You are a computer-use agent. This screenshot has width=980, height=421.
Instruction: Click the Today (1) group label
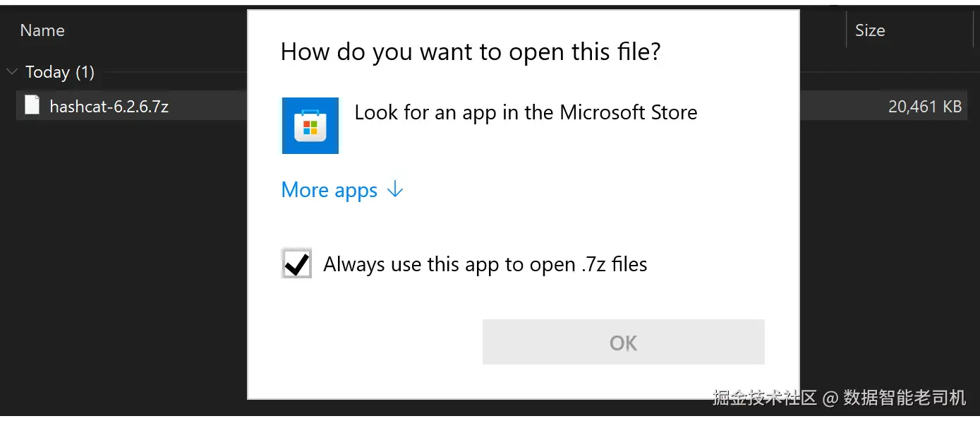(59, 72)
